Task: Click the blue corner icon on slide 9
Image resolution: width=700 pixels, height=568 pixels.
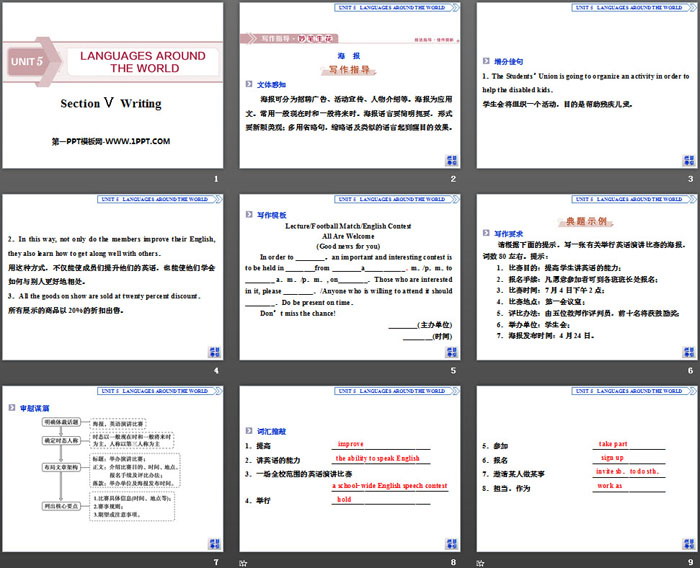Action: 689,543
